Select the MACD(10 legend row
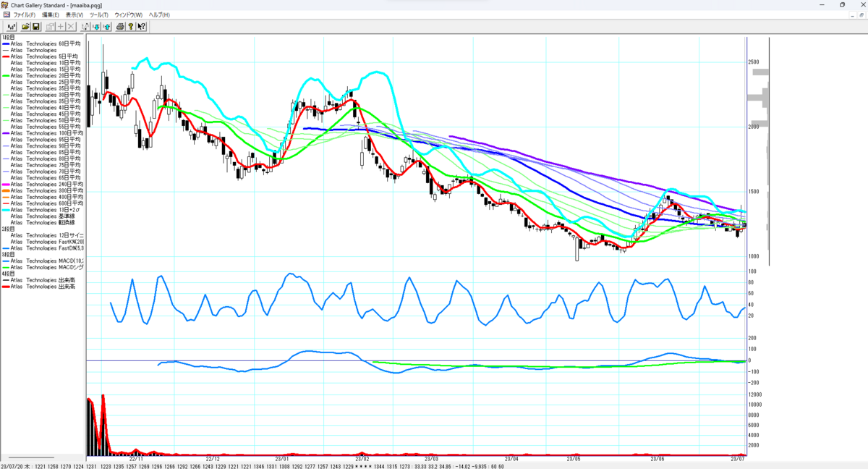 click(x=42, y=261)
